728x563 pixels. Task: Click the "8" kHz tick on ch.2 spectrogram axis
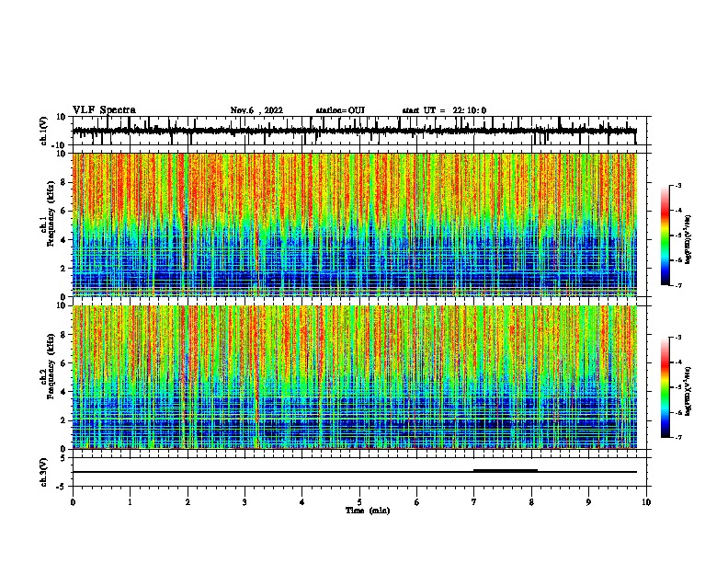click(63, 335)
